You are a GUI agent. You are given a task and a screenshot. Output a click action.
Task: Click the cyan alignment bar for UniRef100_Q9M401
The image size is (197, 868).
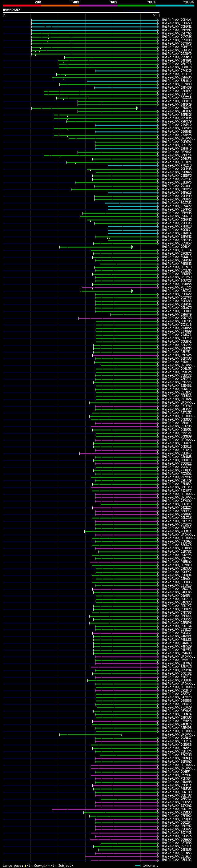[94, 20]
